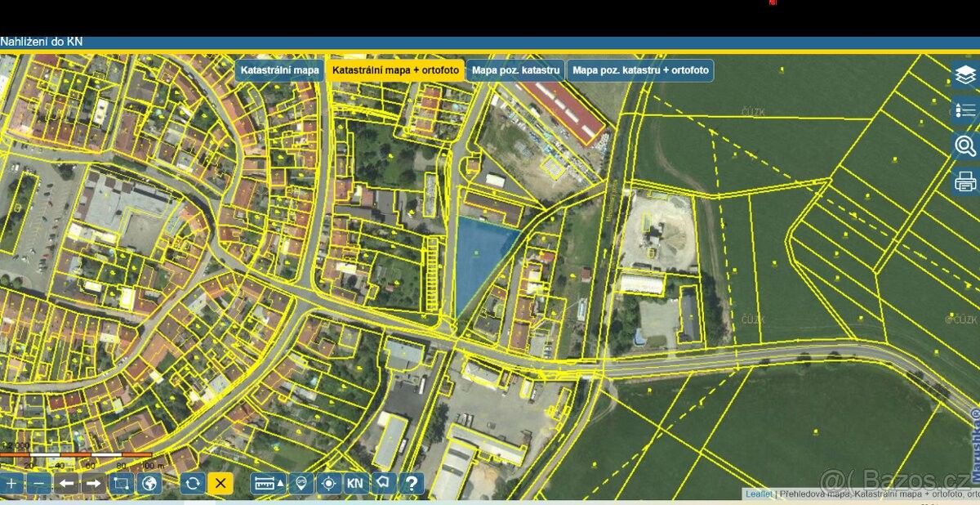Activate the GPS location pin tool
Screen dimensions: 980x505
(x=301, y=483)
